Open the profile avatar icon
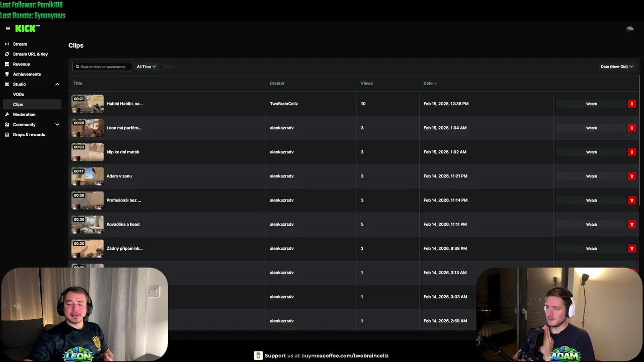Screen dimensions: 644x362 click(x=629, y=29)
